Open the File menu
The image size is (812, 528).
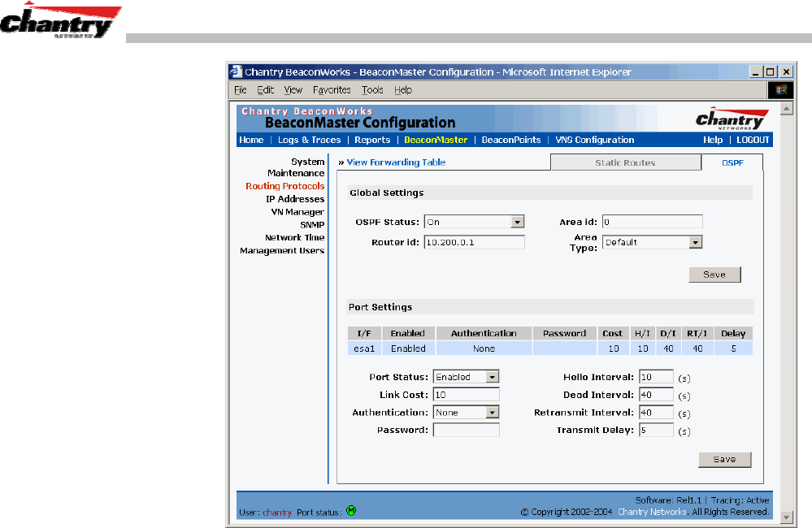(x=241, y=90)
